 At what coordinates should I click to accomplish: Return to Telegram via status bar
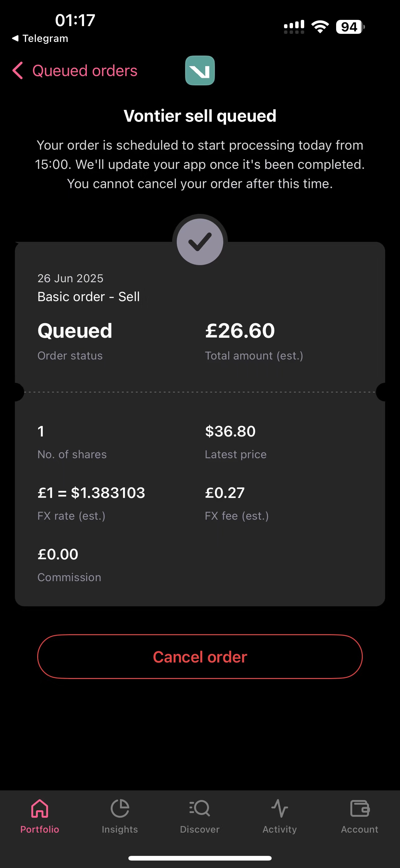[40, 38]
